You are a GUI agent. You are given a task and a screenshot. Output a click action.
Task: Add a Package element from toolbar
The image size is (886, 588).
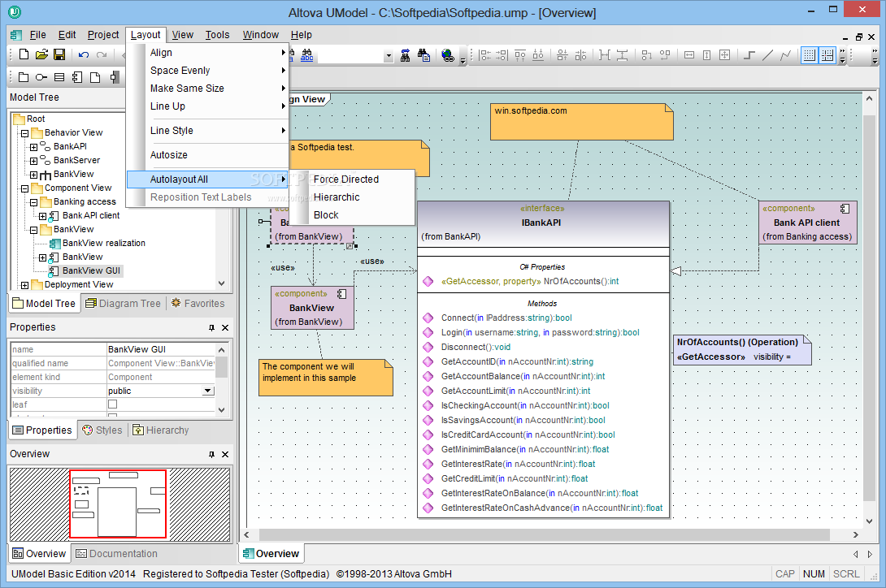coord(24,77)
